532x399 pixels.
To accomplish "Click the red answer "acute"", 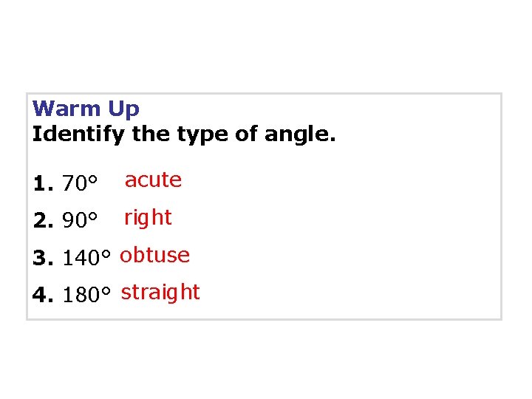I will (153, 180).
